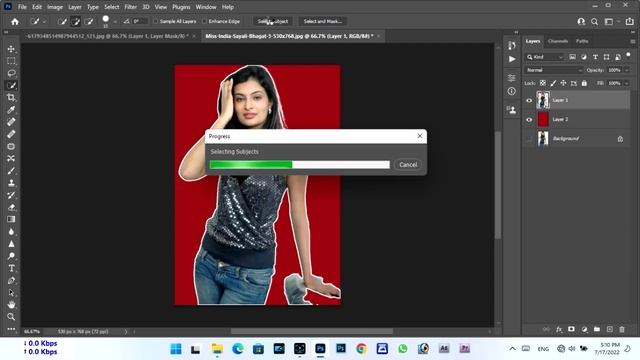This screenshot has height=360, width=640.
Task: Select the Horizontal Type tool
Action: pos(11,268)
